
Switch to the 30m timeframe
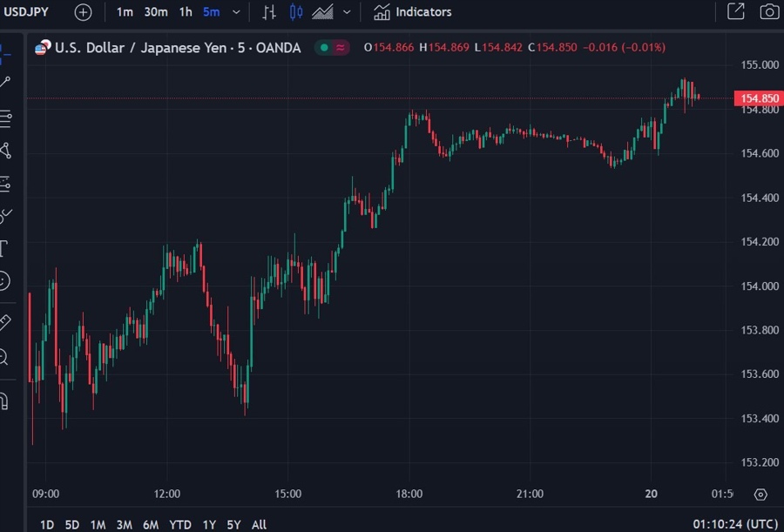[156, 12]
